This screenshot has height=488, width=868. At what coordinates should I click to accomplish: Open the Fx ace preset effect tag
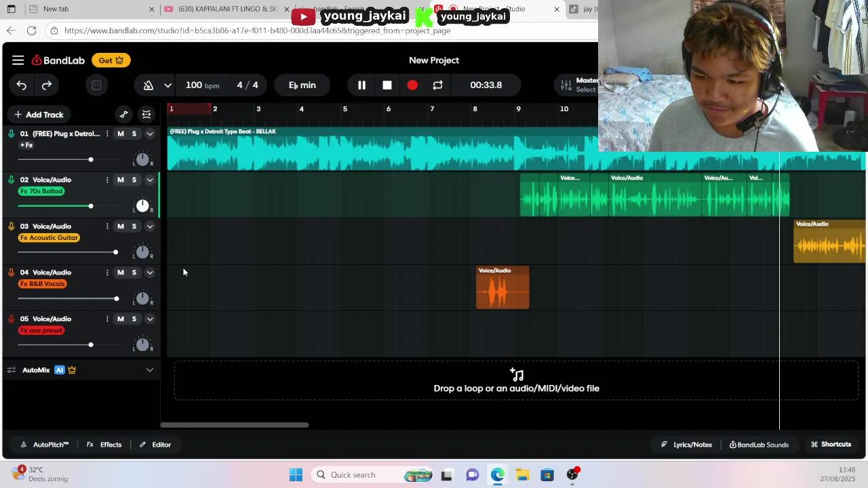pos(41,331)
